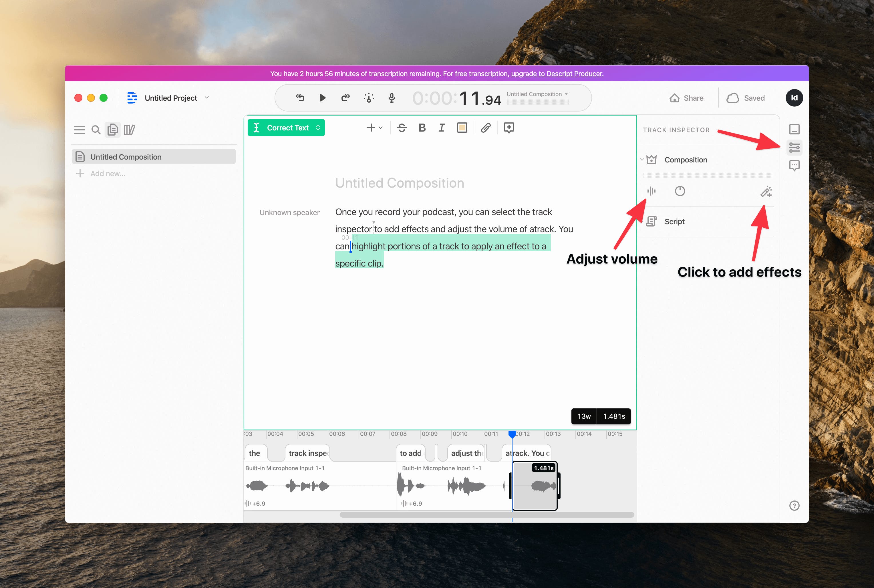Expand the Composition track inspector

pos(644,160)
